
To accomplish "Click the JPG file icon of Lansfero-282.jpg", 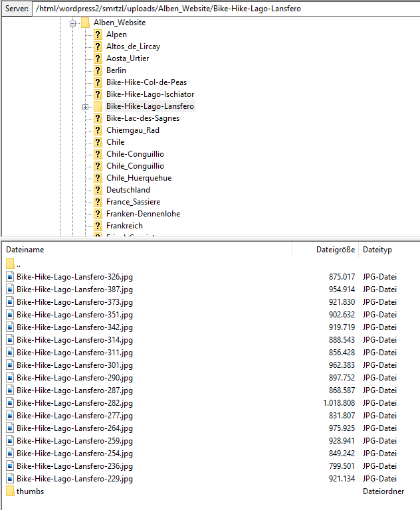I will [10, 403].
